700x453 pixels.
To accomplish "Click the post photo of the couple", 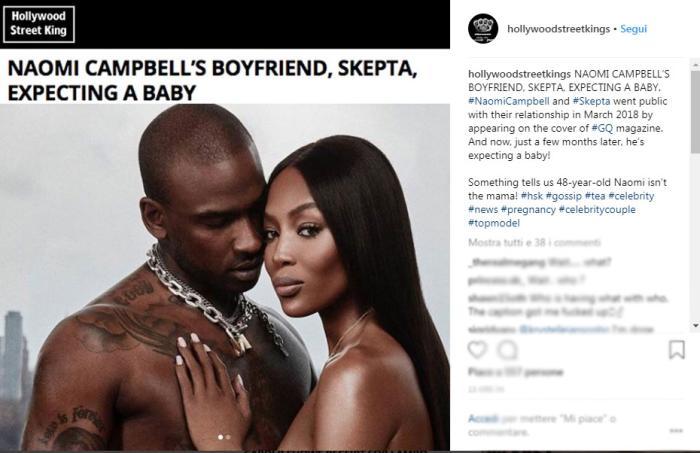I will pos(225,277).
